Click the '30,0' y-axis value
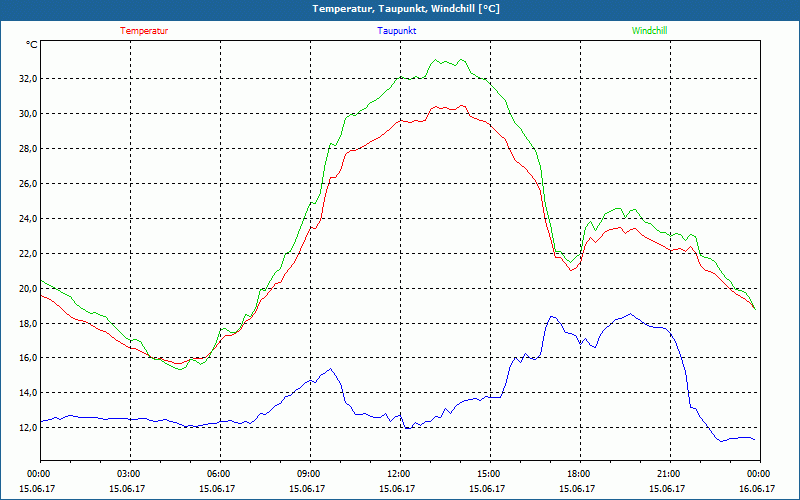800x500 pixels. pyautogui.click(x=29, y=113)
